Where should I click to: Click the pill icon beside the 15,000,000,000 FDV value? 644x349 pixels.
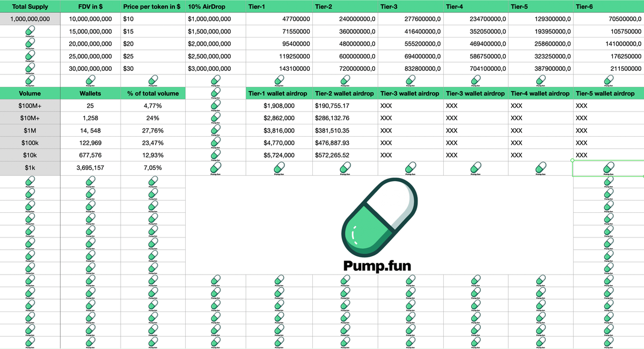30,32
